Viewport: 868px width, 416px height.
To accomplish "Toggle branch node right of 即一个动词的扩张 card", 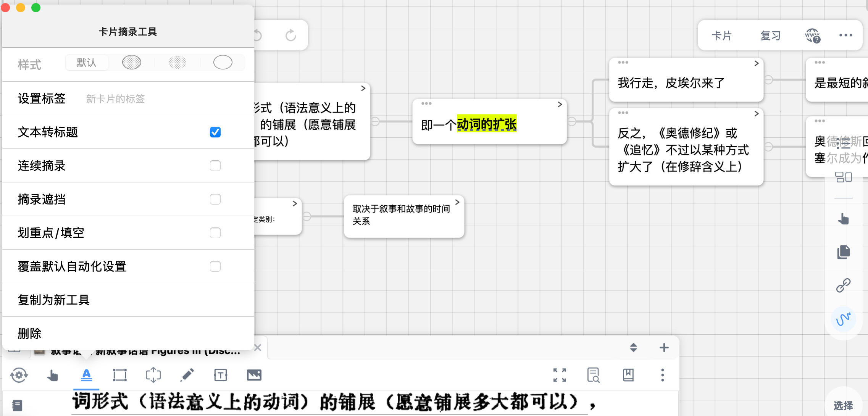I will (x=572, y=121).
